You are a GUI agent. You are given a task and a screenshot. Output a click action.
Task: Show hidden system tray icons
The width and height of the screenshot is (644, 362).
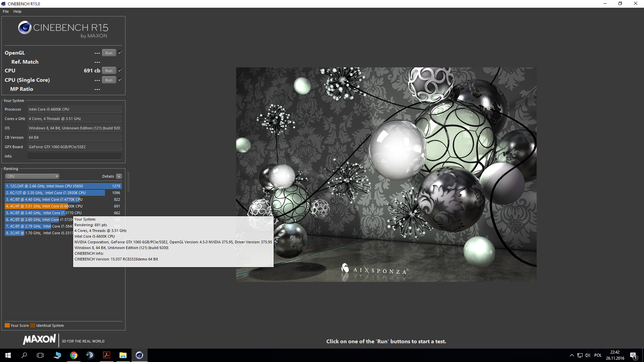click(x=572, y=355)
